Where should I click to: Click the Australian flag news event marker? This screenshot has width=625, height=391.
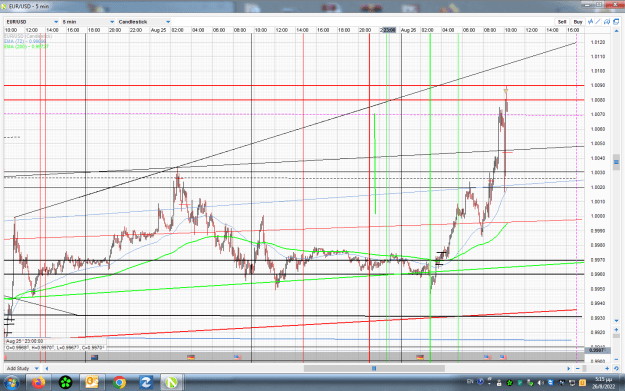click(x=94, y=357)
